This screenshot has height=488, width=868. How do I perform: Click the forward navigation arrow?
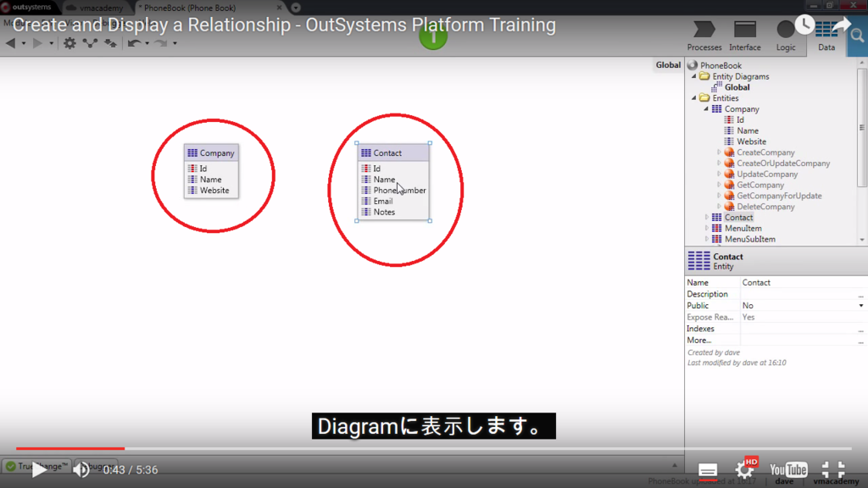click(37, 43)
